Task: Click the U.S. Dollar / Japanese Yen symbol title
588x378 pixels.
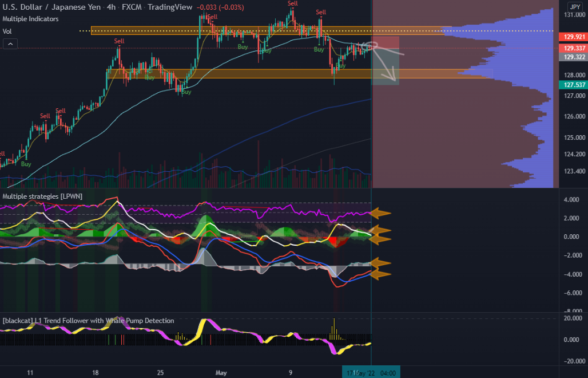Action: point(51,7)
